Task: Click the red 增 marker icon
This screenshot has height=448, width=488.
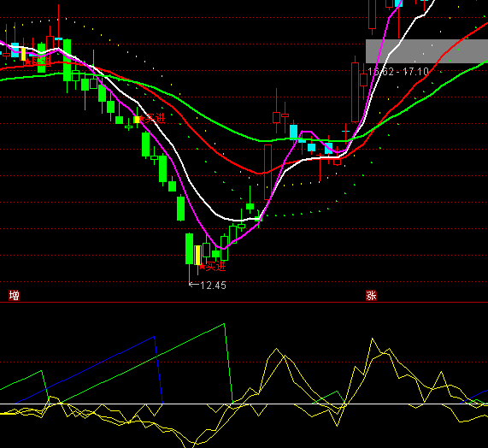Action: tap(14, 295)
